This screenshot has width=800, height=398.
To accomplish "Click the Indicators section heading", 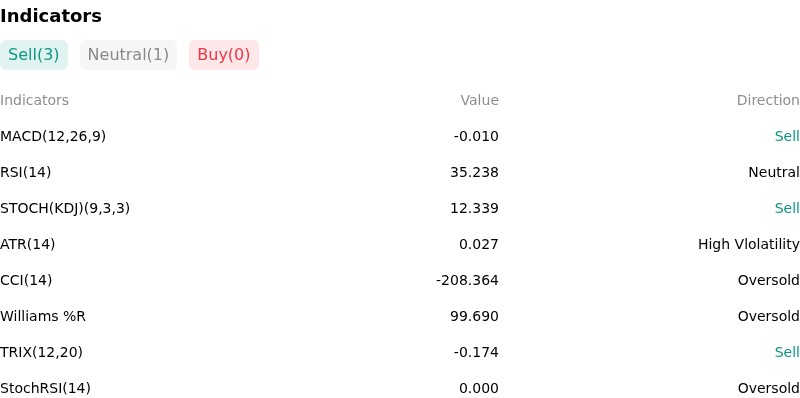I will coord(51,16).
